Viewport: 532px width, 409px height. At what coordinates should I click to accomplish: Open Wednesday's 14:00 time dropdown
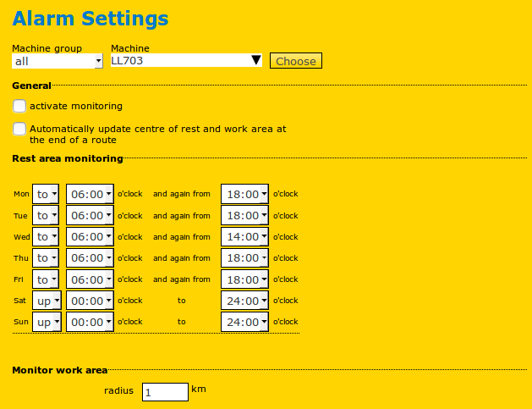pyautogui.click(x=244, y=236)
